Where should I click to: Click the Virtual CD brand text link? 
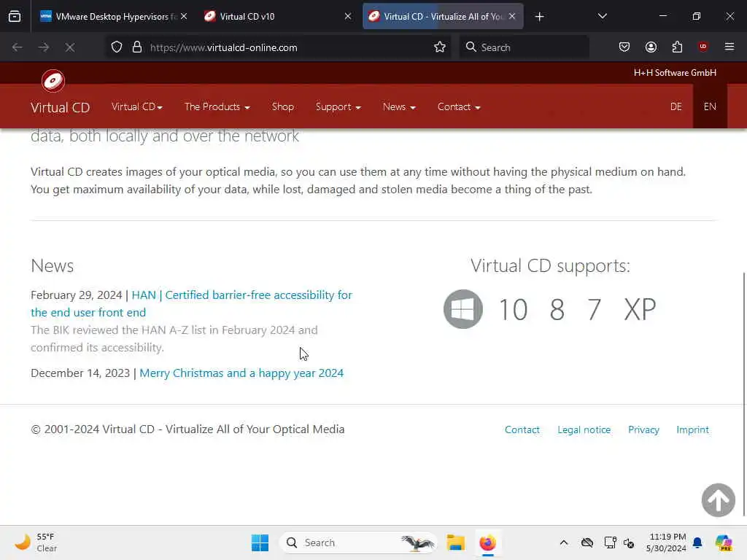(x=60, y=108)
